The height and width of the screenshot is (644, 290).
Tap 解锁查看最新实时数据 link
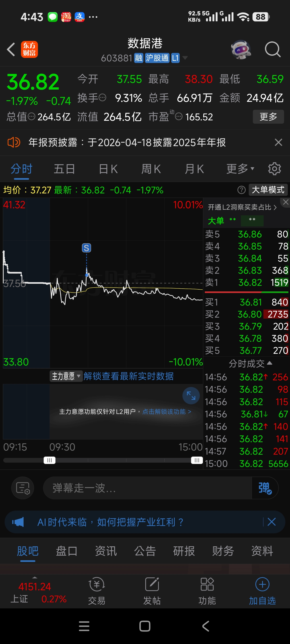129,376
